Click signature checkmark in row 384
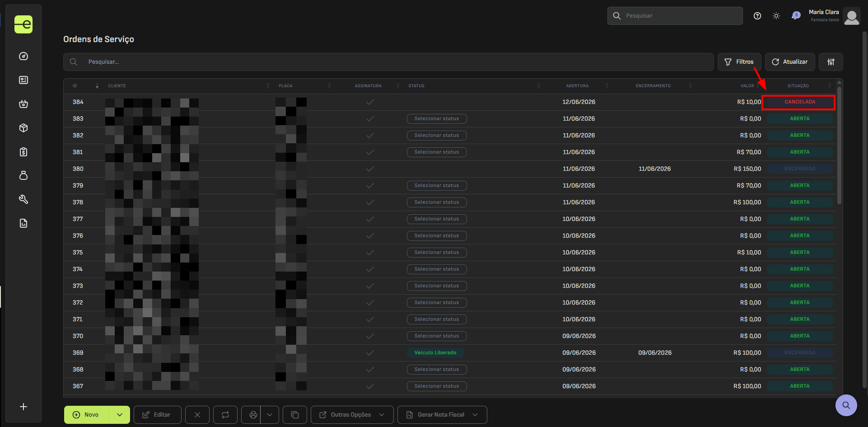Image resolution: width=868 pixels, height=427 pixels. click(x=370, y=102)
